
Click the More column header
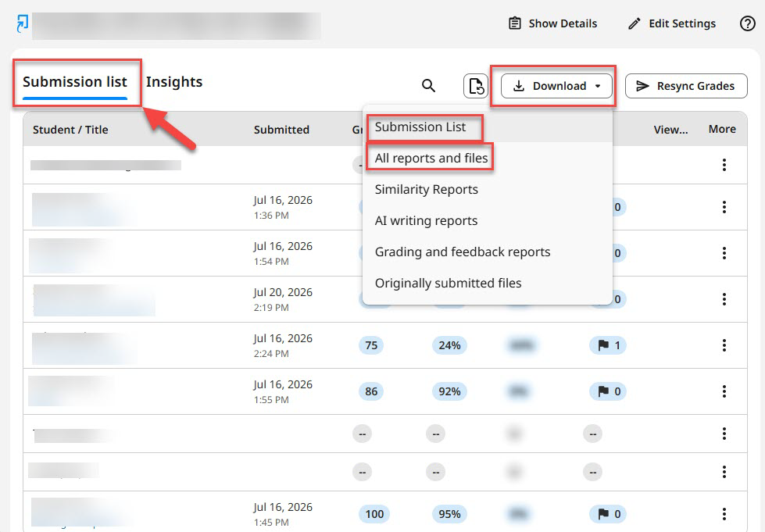click(722, 129)
